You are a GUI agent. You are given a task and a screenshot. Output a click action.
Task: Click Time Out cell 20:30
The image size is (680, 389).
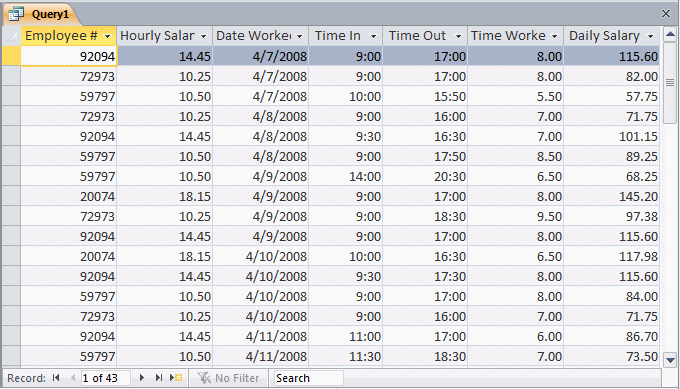point(425,176)
